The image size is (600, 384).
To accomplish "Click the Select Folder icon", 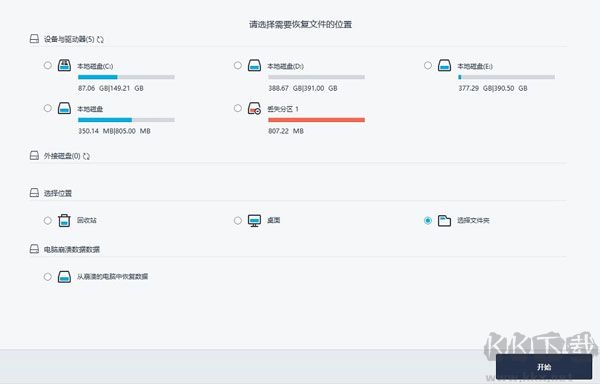I will coord(444,220).
